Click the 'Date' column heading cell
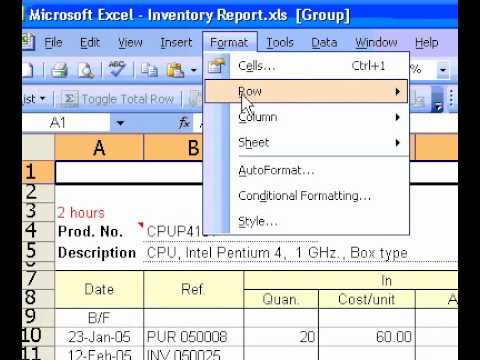Screen dimensions: 480x360 (x=99, y=289)
